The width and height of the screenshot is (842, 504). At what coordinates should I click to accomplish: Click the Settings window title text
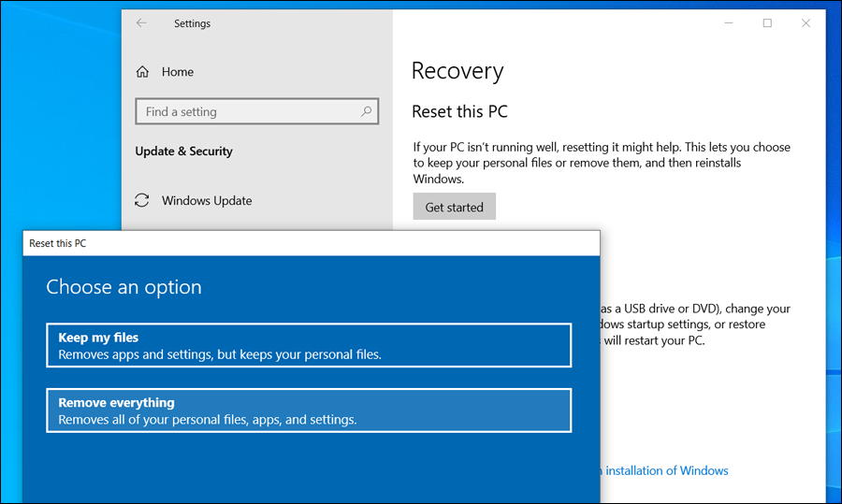[193, 23]
